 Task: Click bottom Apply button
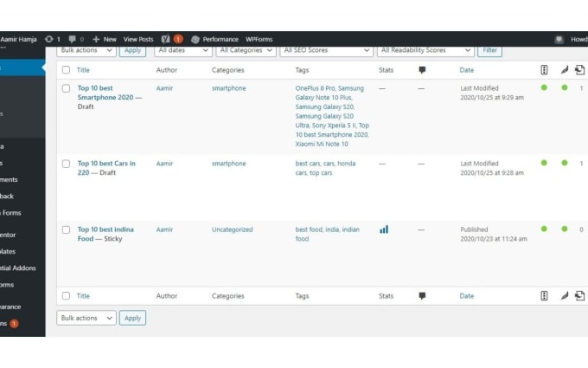coord(132,318)
